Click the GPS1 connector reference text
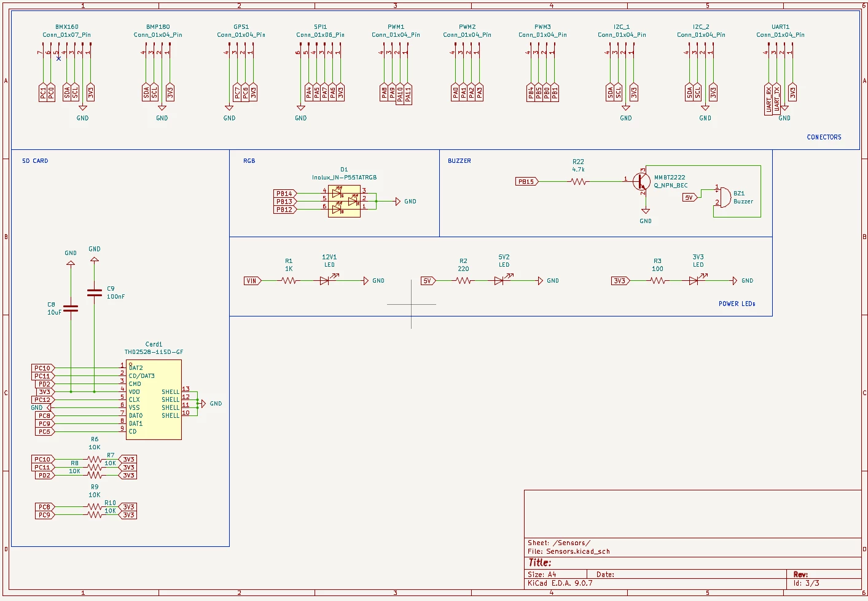The width and height of the screenshot is (868, 601). tap(241, 27)
